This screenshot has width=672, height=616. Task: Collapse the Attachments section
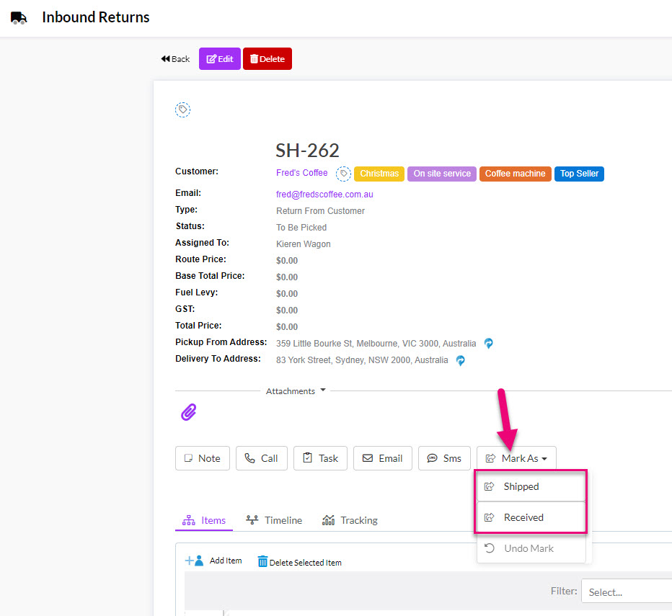click(296, 390)
